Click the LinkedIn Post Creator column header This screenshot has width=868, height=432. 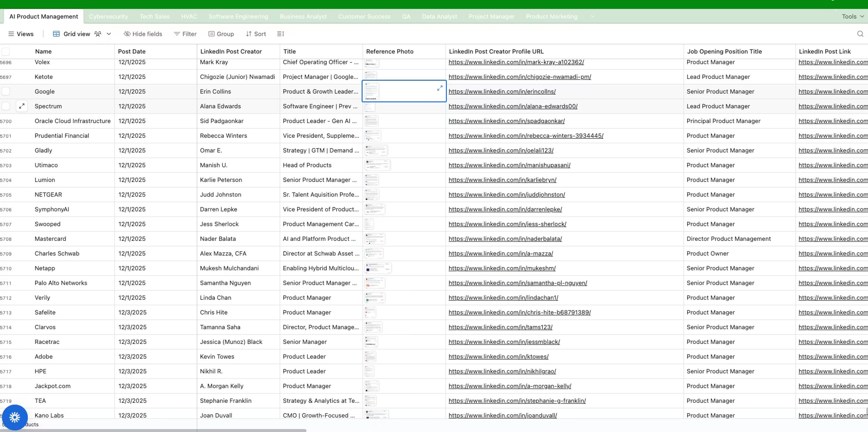point(238,52)
